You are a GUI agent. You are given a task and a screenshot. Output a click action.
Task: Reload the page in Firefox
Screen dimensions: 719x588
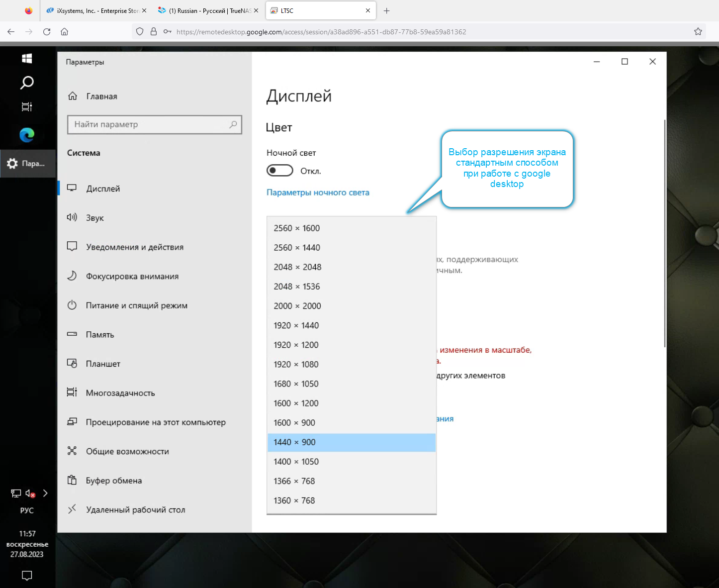pyautogui.click(x=47, y=32)
